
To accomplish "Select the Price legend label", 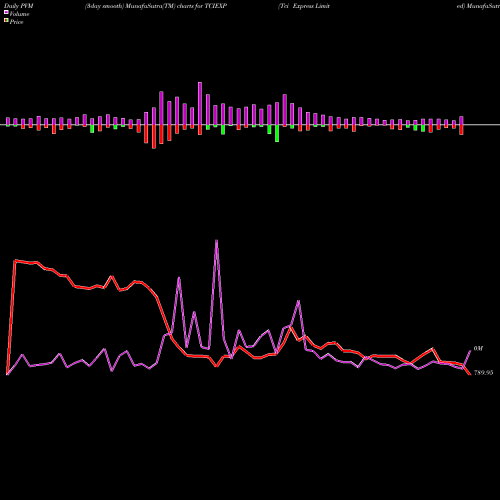I will point(16,22).
